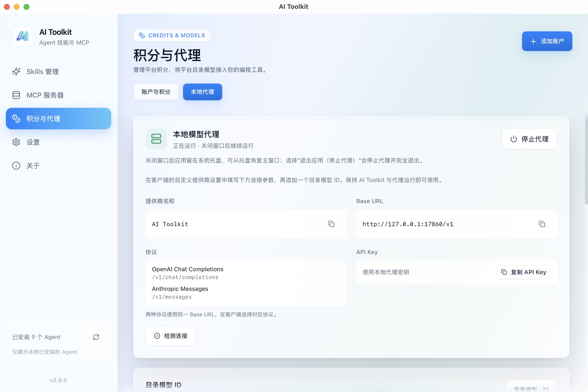Click the copy icon in 复制 API Key
588x392 pixels.
504,272
